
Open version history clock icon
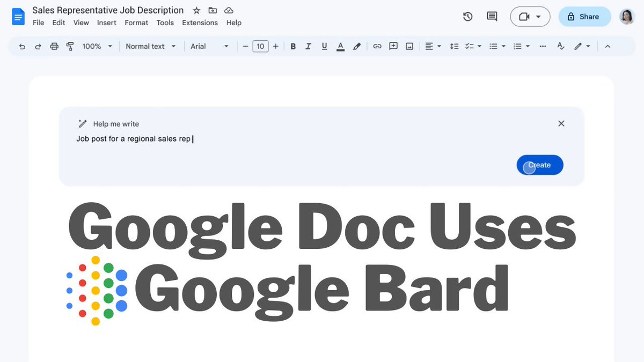click(467, 17)
